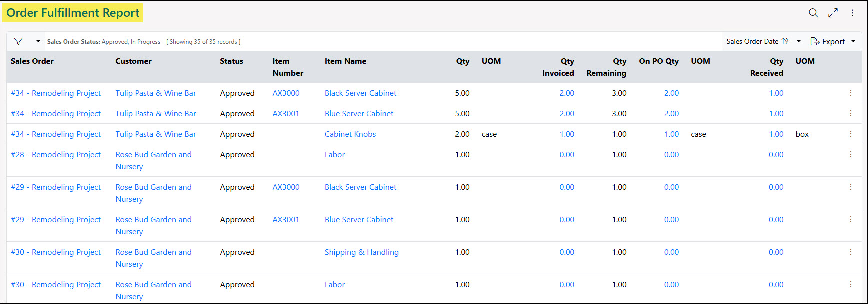
Task: Expand the Export options dropdown arrow
Action: tap(853, 41)
